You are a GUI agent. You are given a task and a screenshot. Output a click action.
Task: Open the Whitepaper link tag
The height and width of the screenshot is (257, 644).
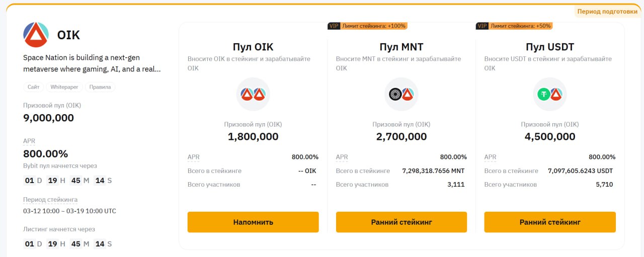point(64,87)
